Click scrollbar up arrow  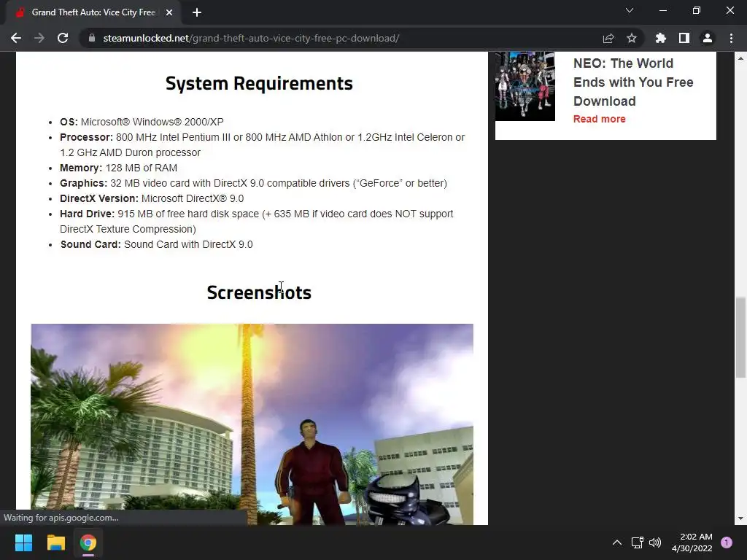[x=740, y=58]
